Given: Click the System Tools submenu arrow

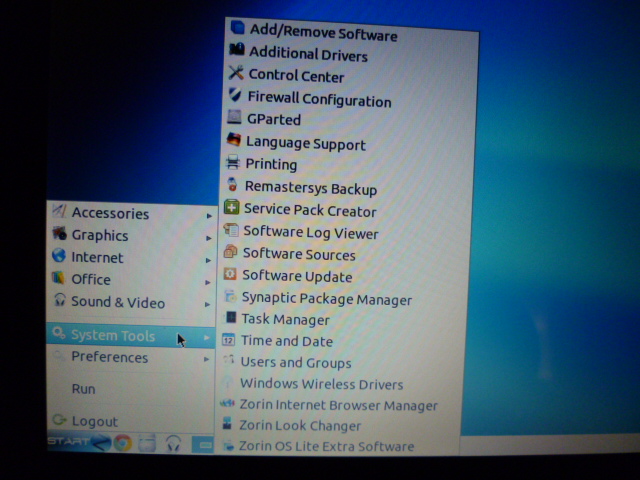Looking at the screenshot, I should click(207, 338).
